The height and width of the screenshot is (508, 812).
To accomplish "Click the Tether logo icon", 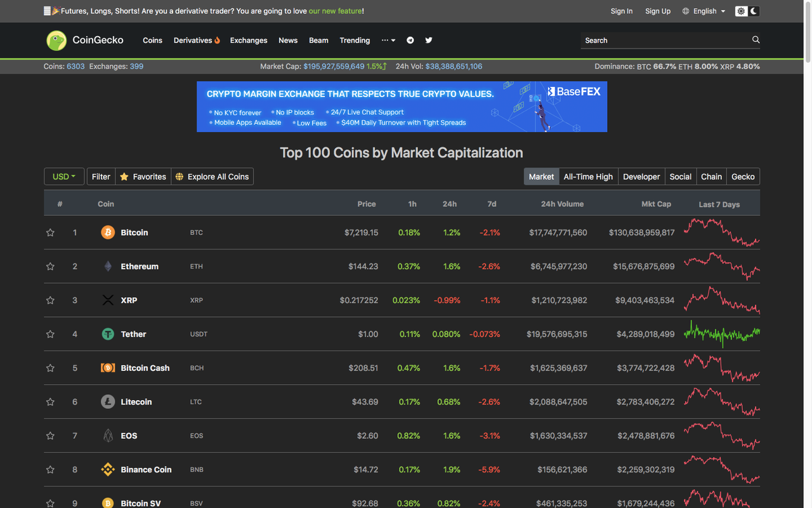I will 108,334.
